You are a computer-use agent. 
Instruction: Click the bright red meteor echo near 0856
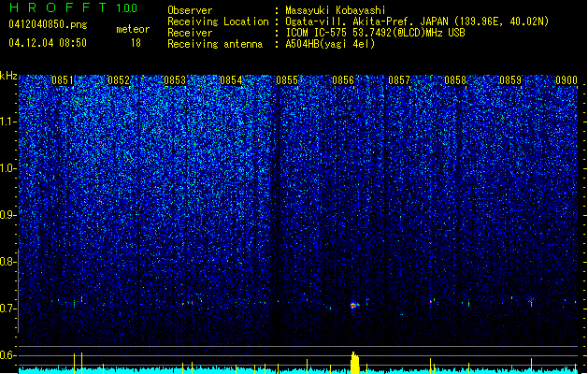coord(354,306)
